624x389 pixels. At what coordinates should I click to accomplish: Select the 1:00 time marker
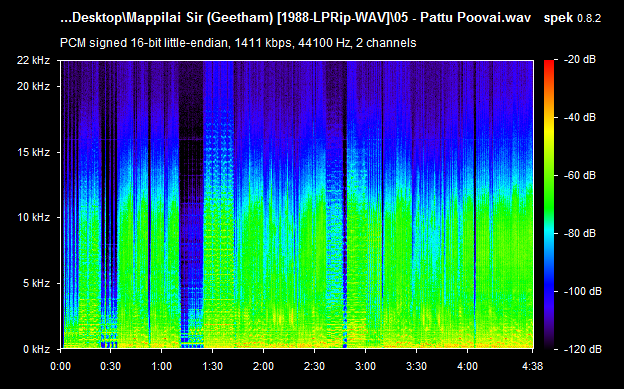162,366
